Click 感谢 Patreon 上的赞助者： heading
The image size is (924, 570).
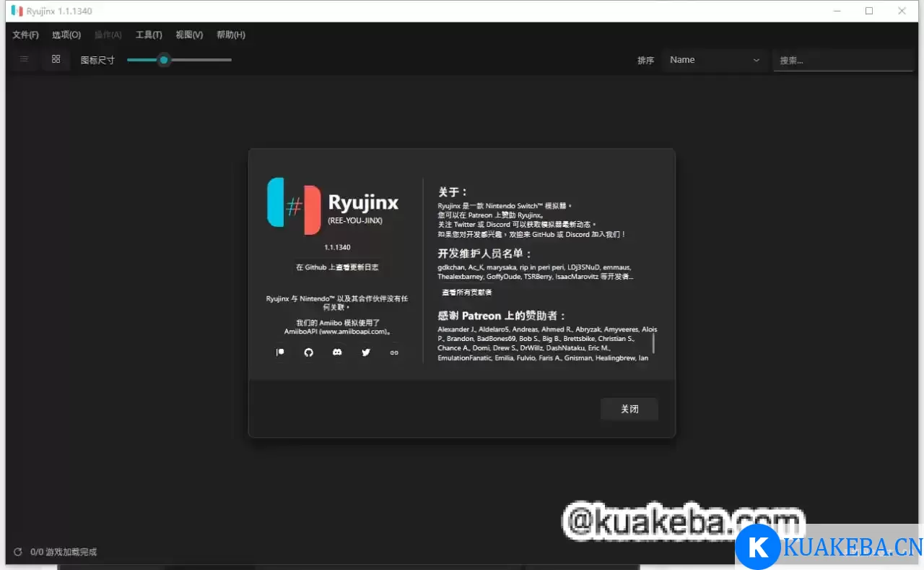tap(502, 316)
